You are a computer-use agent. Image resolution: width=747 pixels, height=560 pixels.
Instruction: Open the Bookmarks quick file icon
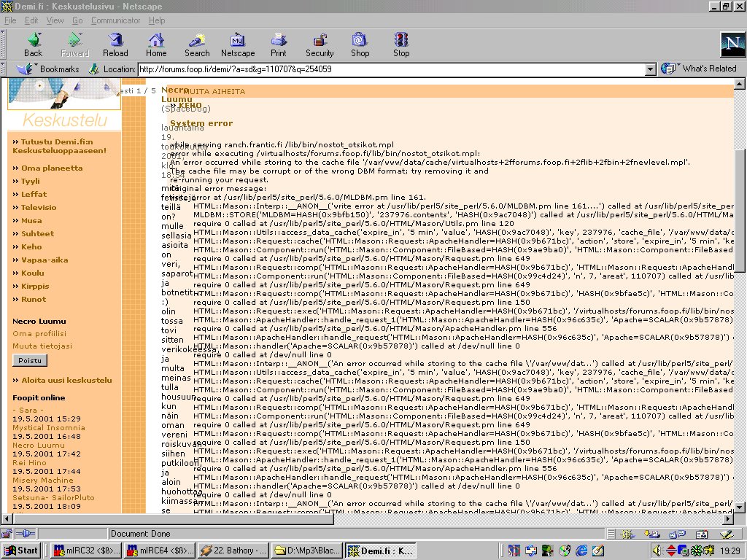pyautogui.click(x=25, y=69)
